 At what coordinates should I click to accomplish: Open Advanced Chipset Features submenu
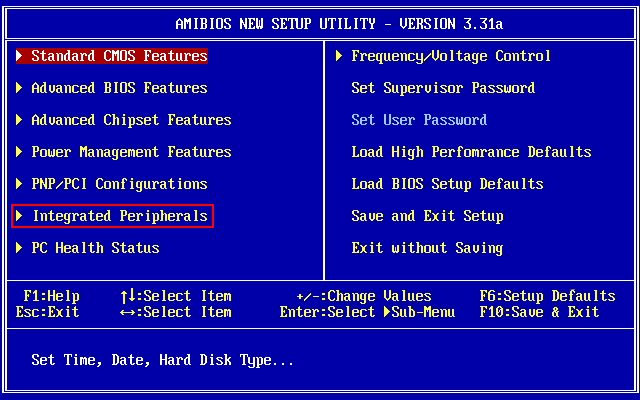coord(131,120)
